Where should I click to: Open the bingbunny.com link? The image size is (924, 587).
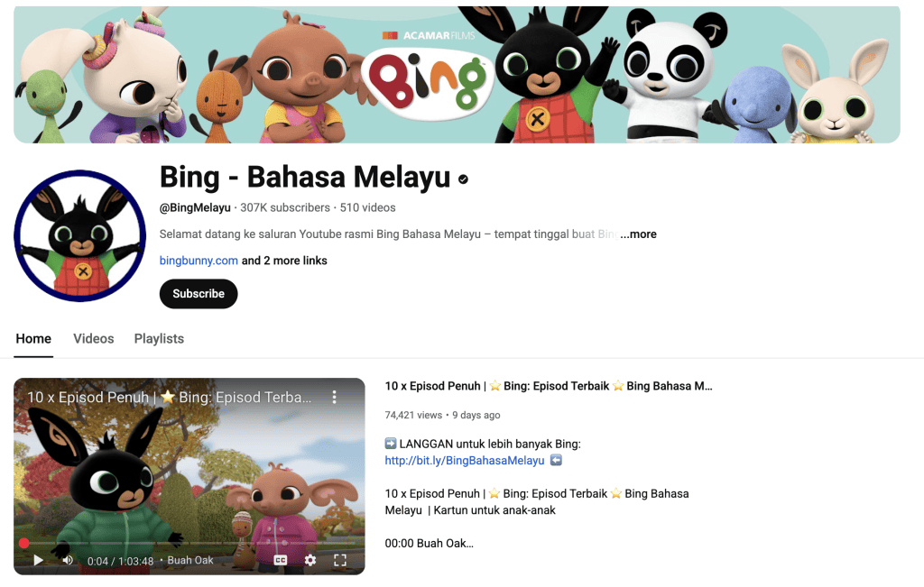pos(199,261)
